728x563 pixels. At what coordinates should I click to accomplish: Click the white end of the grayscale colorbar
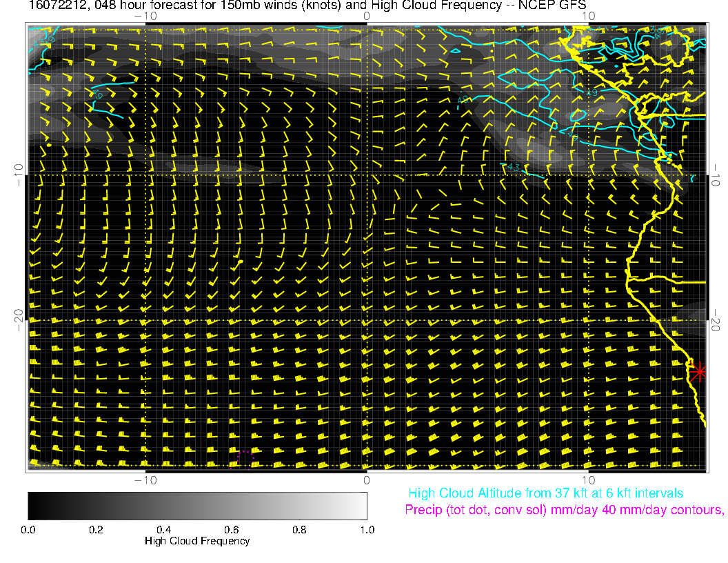tap(361, 505)
